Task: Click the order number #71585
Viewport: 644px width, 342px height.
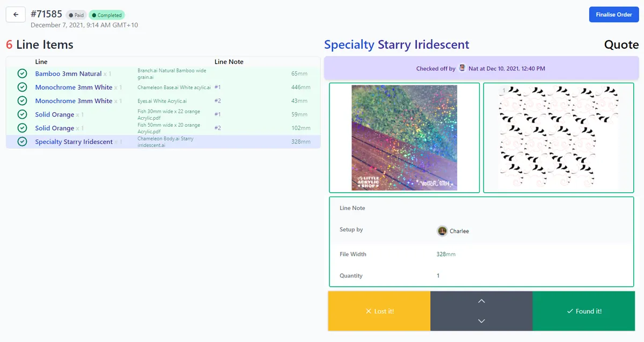Action: 47,14
